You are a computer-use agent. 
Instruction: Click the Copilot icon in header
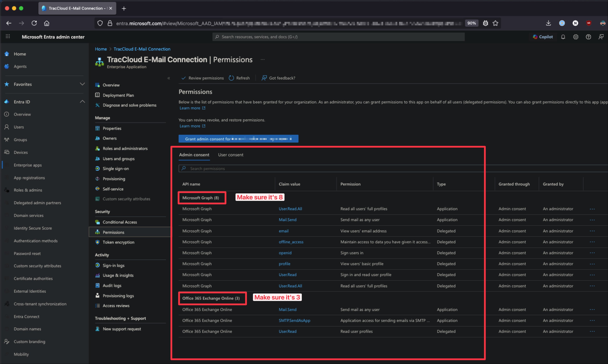coord(543,37)
